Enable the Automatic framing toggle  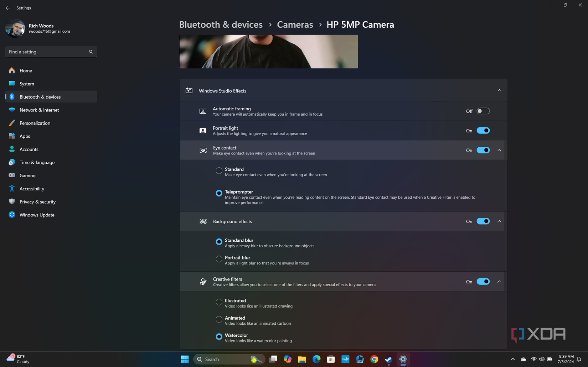[x=483, y=111]
